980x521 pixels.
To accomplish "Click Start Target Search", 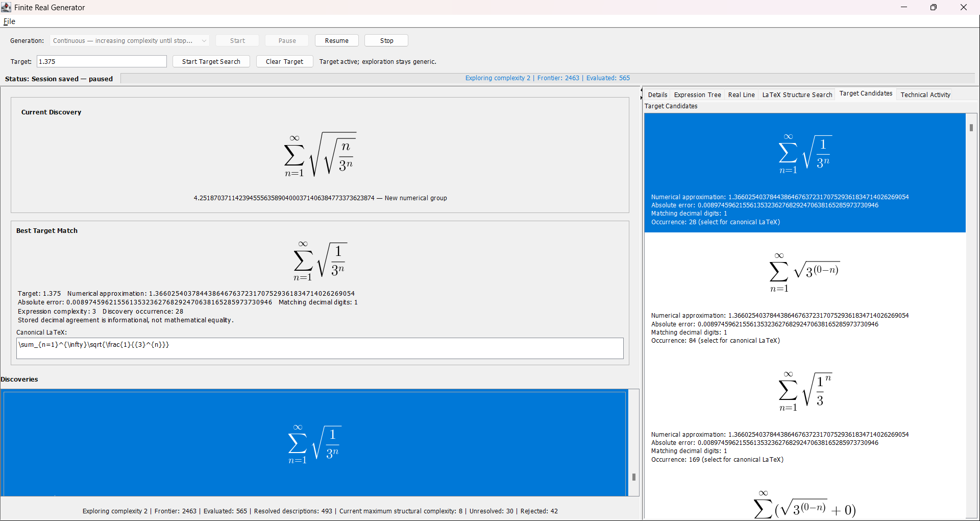I will tap(211, 61).
